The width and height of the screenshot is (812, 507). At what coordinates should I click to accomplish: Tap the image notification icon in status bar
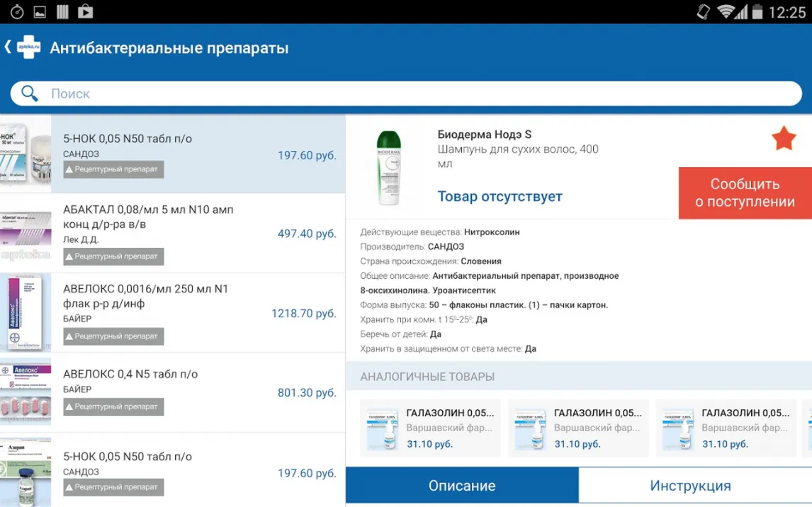tap(40, 11)
